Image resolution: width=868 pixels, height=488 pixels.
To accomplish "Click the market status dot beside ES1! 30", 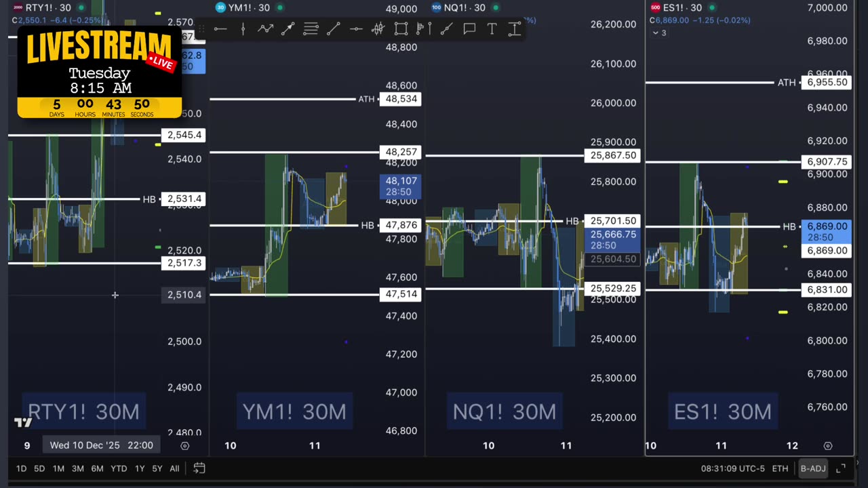I will (x=713, y=7).
